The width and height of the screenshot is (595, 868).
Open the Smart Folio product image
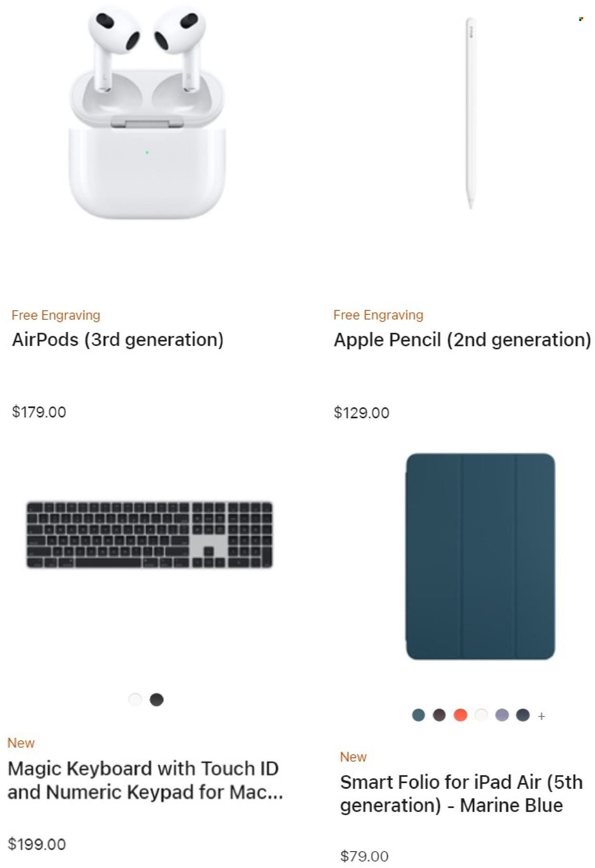point(480,556)
